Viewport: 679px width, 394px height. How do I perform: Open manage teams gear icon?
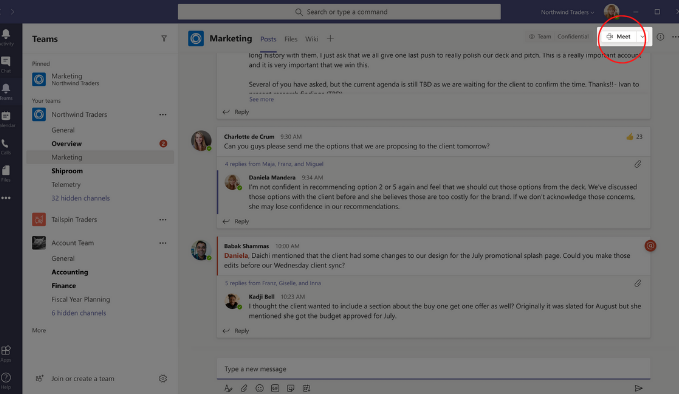(x=163, y=378)
